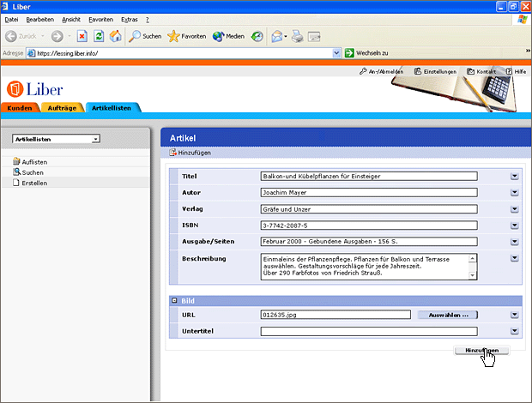
Task: Open the Kontakt link
Action: 481,71
